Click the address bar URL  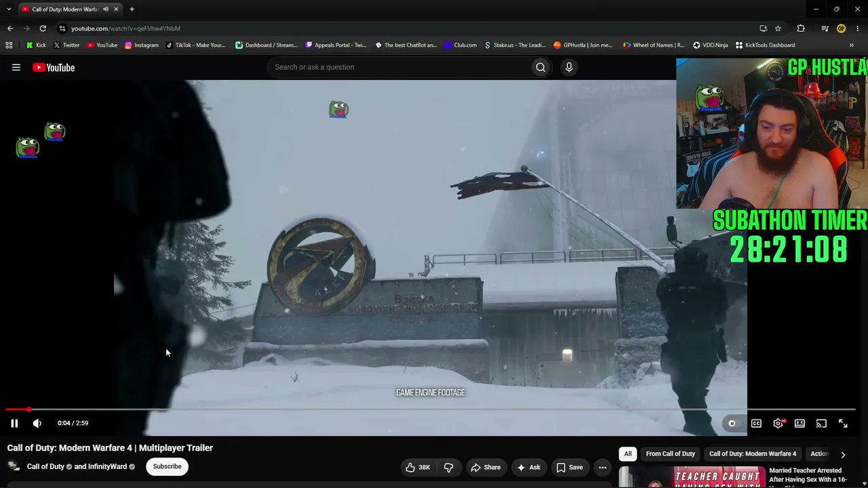[125, 28]
